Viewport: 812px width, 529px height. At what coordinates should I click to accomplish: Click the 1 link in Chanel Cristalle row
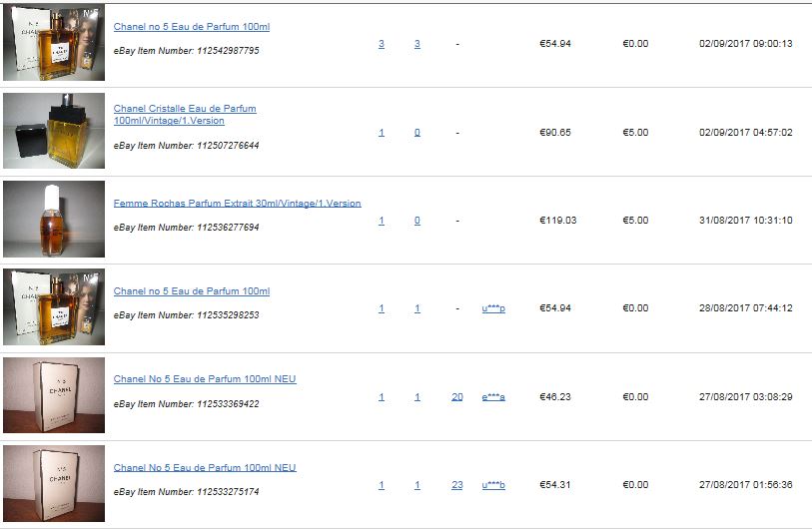tap(382, 133)
